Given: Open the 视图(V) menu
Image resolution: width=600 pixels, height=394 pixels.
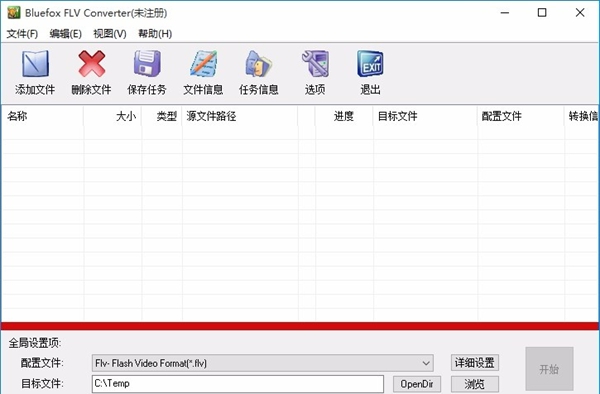Looking at the screenshot, I should click(x=110, y=34).
